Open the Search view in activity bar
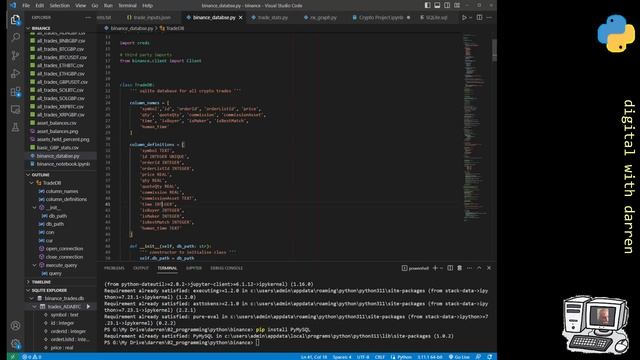 pos(15,38)
